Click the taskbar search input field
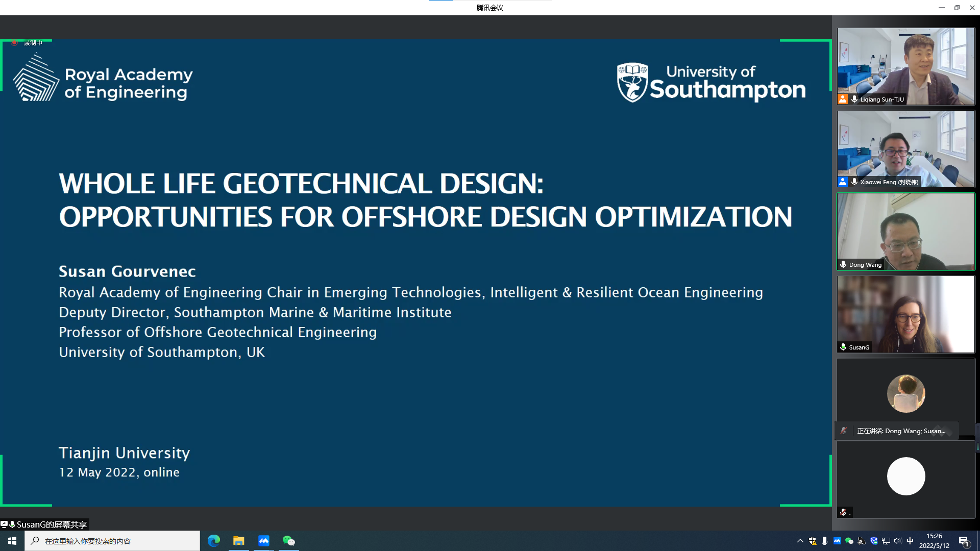Screen dimensions: 980x551 click(112, 541)
